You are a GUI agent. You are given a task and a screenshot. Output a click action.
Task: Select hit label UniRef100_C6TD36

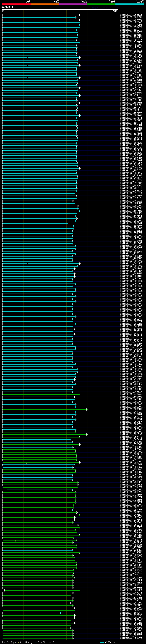[x=131, y=70]
